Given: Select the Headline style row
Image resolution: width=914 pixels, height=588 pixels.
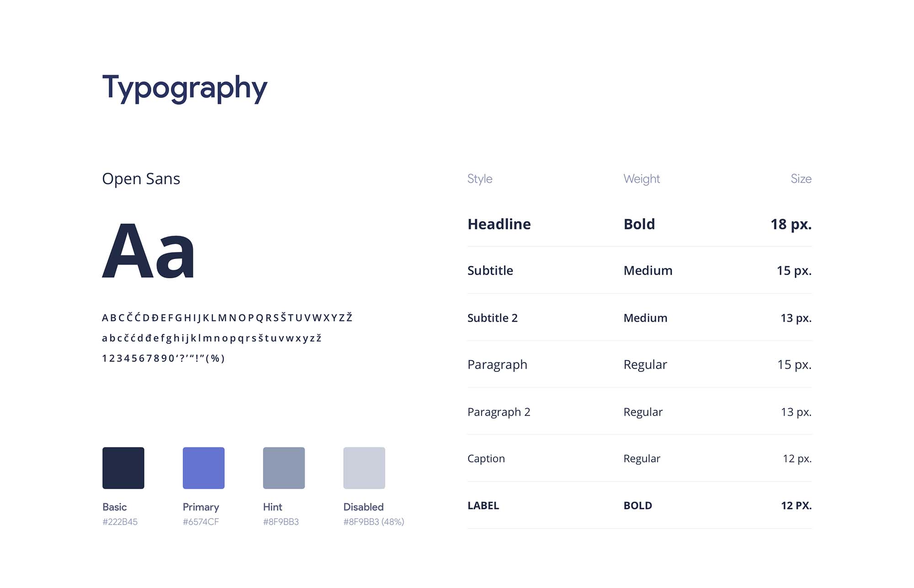Looking at the screenshot, I should click(639, 224).
